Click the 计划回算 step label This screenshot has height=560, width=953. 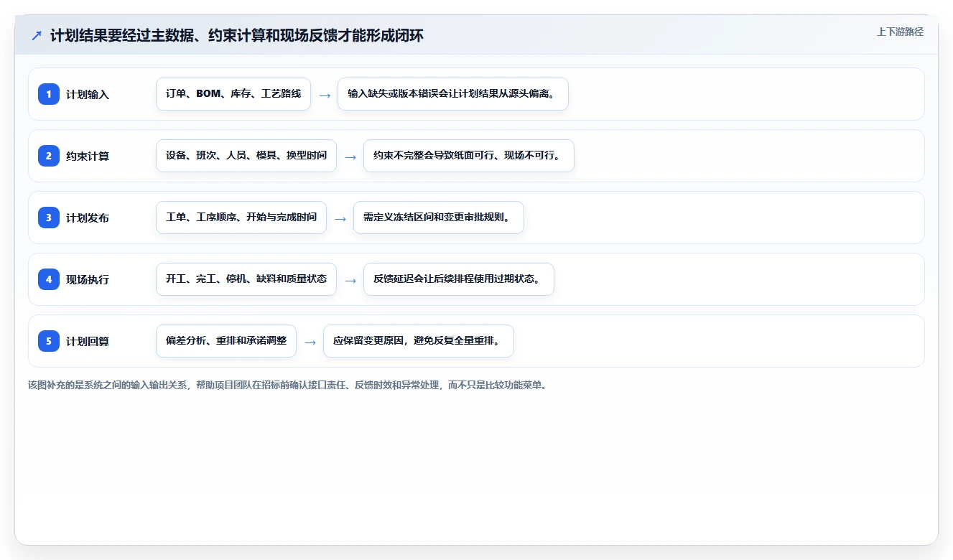pos(88,341)
